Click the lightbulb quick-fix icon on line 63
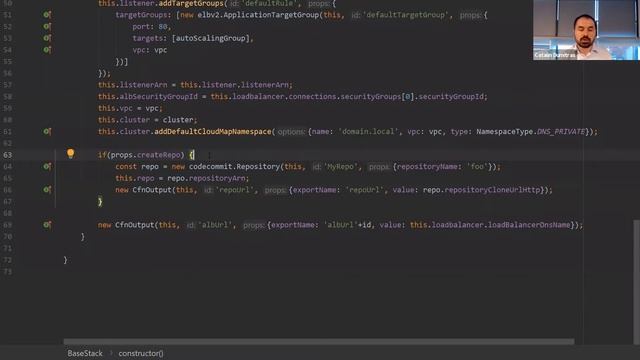The width and height of the screenshot is (640, 360). coord(71,153)
